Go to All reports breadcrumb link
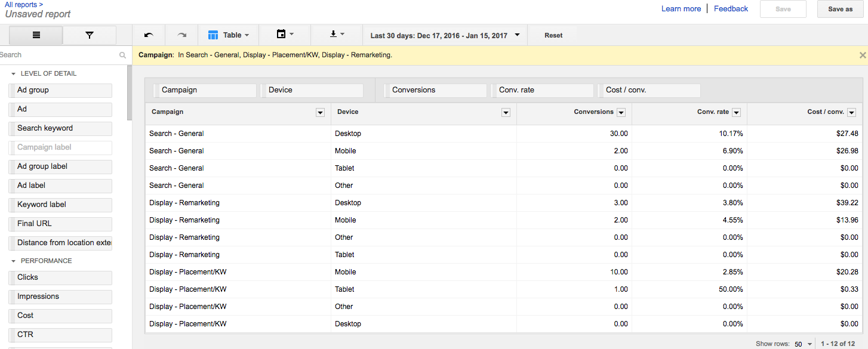Image resolution: width=868 pixels, height=349 pixels. click(21, 4)
